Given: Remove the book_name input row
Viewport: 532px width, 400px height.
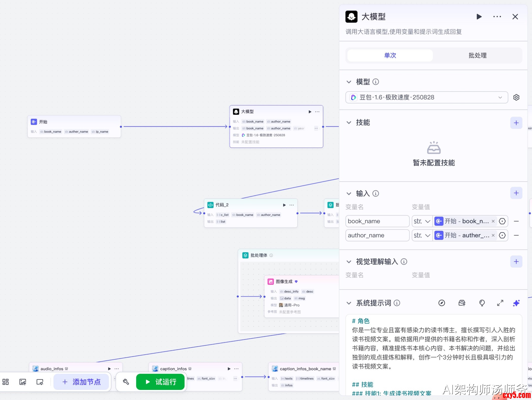Looking at the screenshot, I should (x=516, y=221).
